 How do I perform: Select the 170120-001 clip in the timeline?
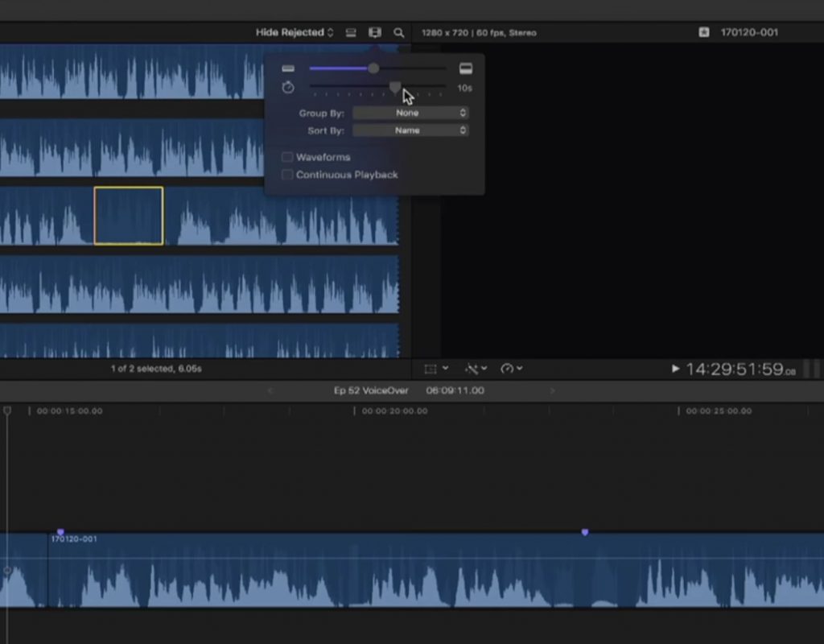coord(436,571)
